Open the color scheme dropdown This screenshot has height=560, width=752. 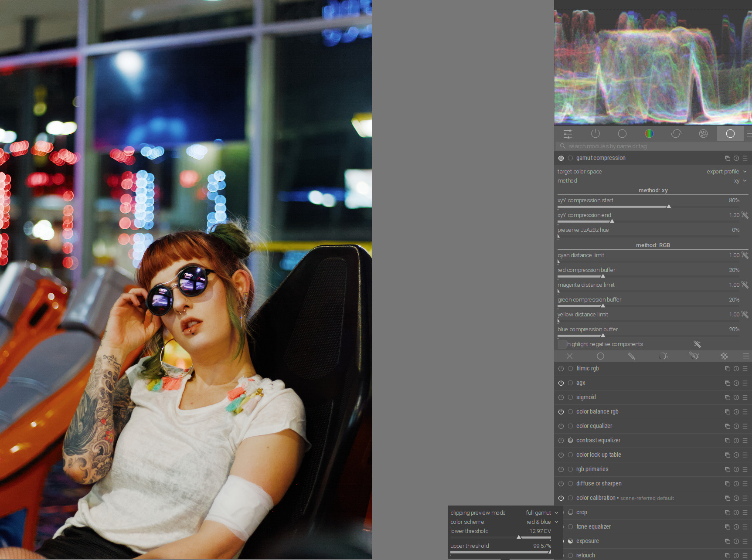(541, 522)
